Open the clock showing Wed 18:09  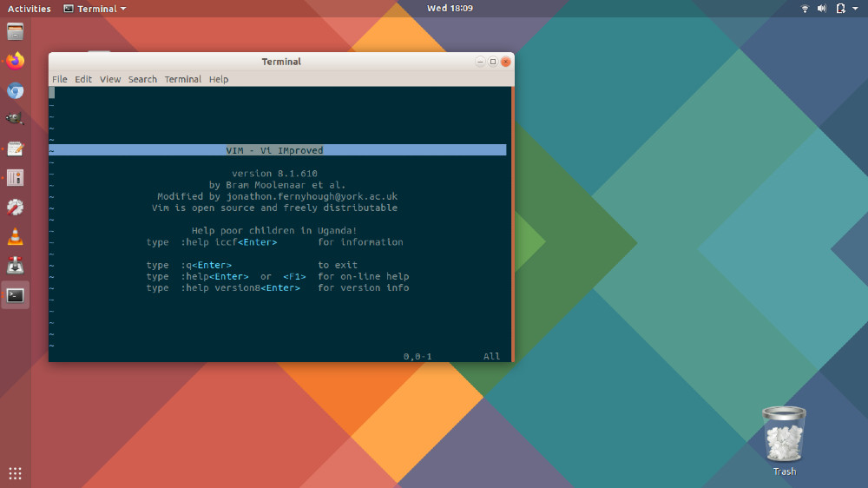point(450,9)
